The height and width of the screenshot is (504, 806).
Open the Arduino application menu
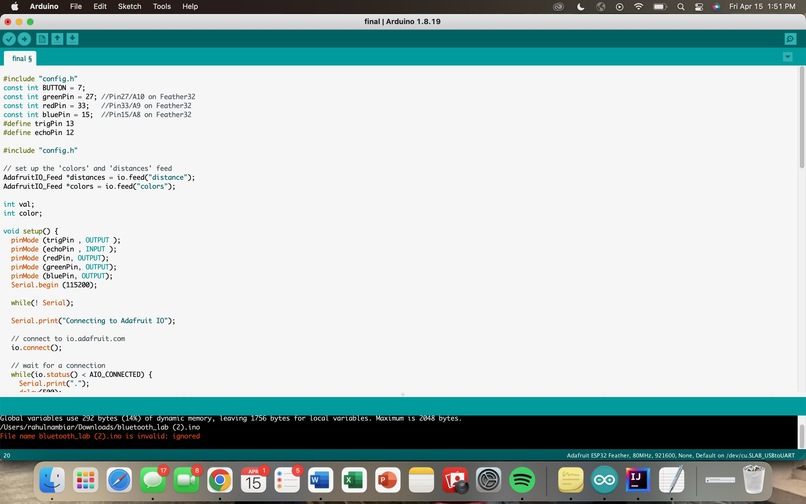pos(44,6)
